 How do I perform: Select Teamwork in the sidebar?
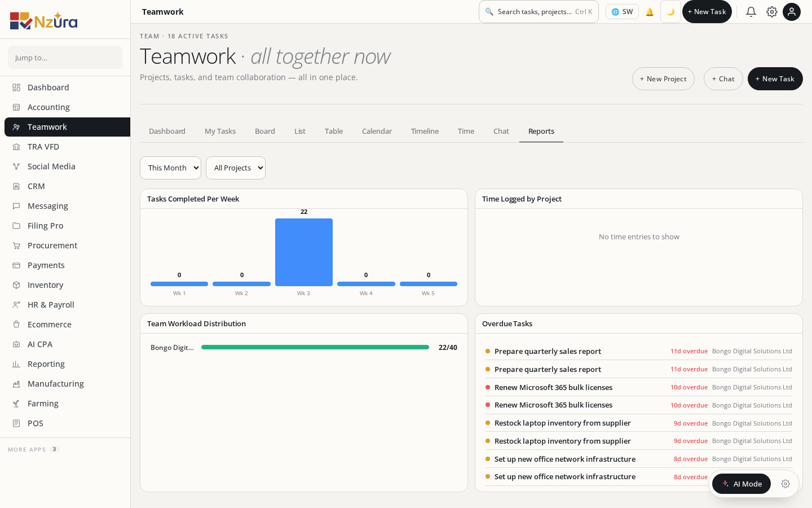[x=67, y=127]
